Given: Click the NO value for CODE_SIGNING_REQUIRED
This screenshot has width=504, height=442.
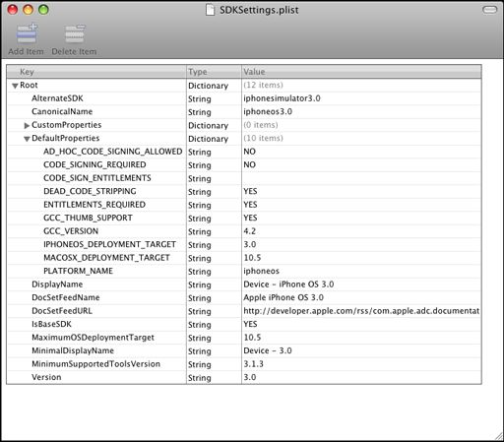Looking at the screenshot, I should [249, 164].
